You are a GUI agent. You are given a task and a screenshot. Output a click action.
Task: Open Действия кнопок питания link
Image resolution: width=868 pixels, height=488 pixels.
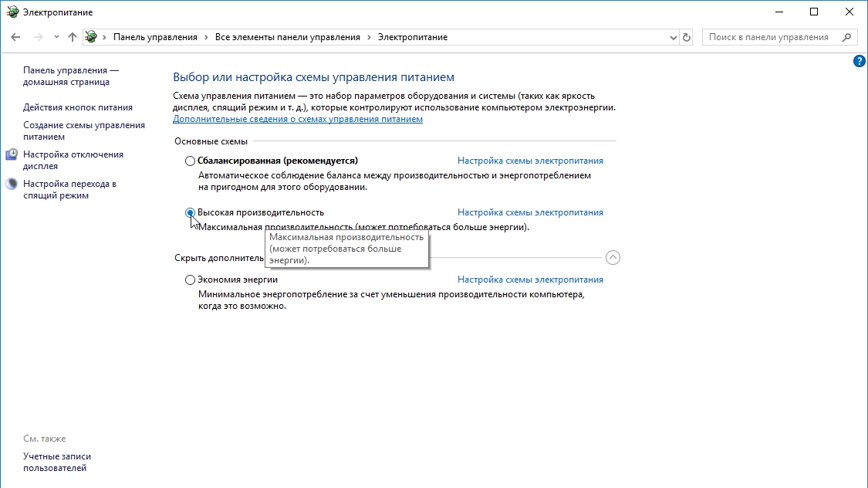click(77, 107)
